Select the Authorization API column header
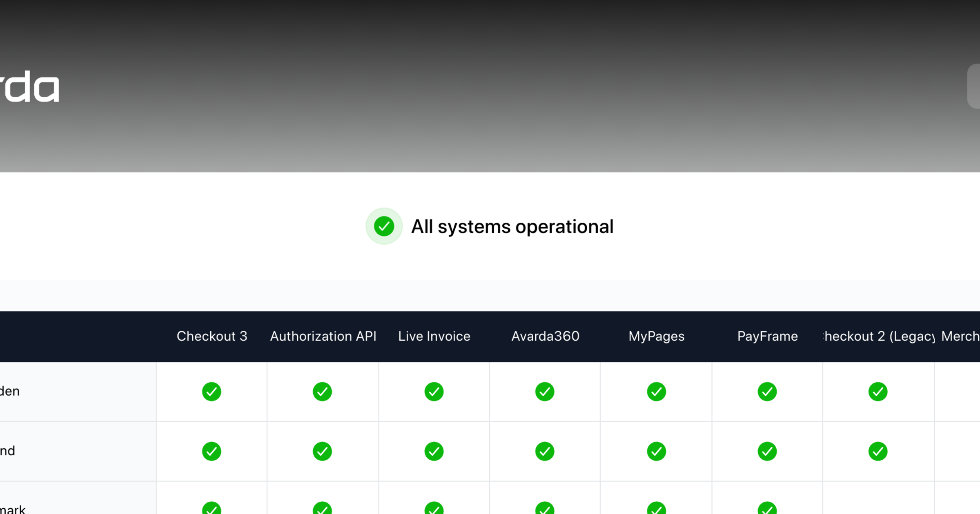Image resolution: width=980 pixels, height=514 pixels. (x=323, y=336)
